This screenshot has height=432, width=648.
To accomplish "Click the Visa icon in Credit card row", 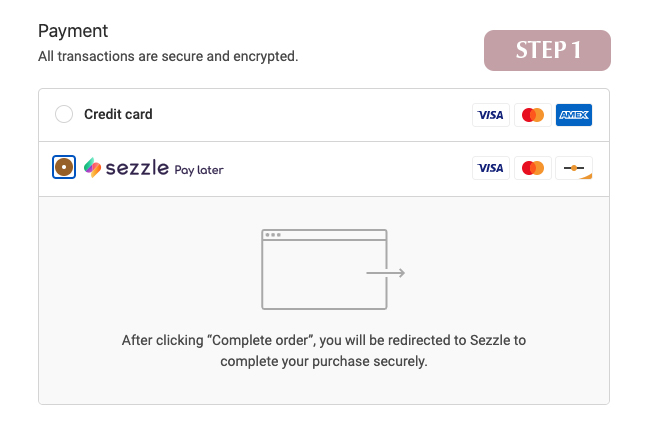I will click(491, 115).
